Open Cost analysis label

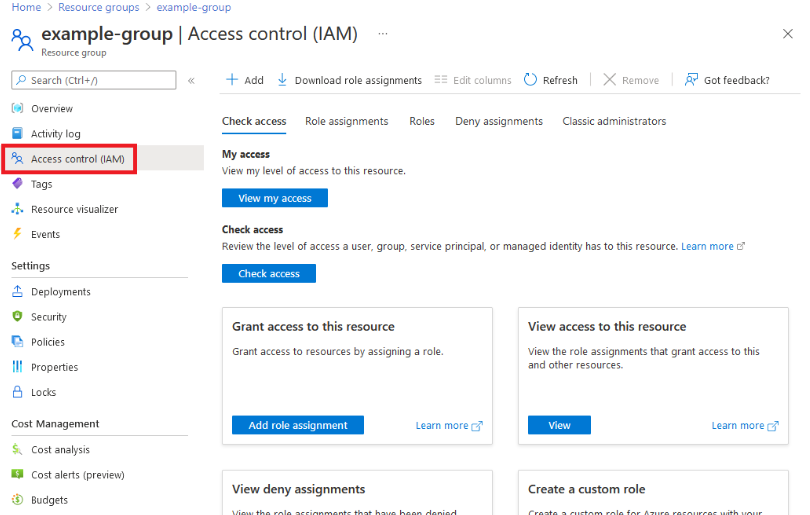(x=60, y=450)
